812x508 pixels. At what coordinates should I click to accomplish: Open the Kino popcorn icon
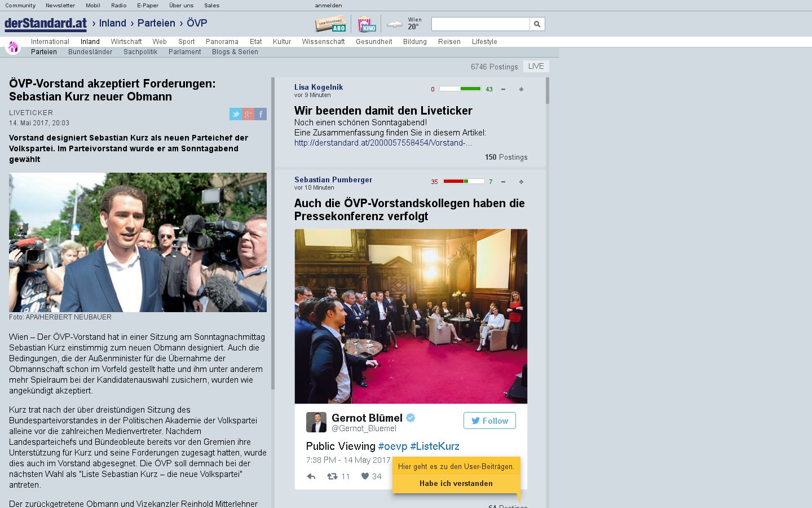(x=367, y=24)
